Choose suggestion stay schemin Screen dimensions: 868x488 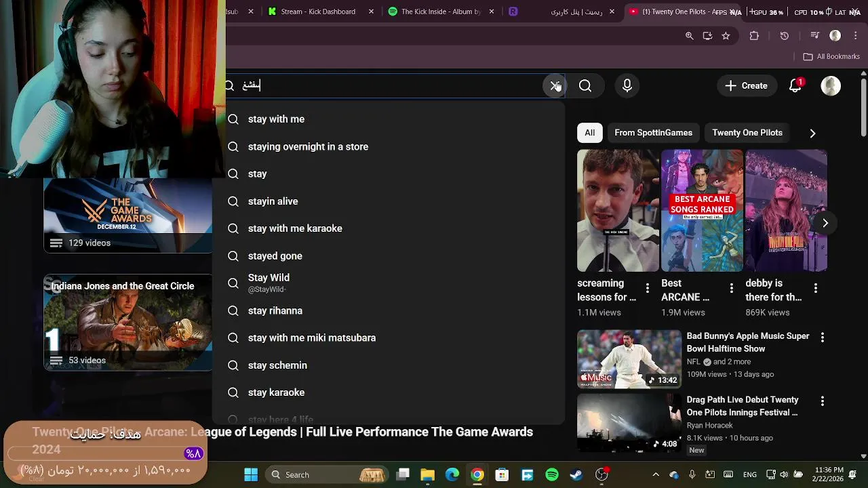coord(389,365)
